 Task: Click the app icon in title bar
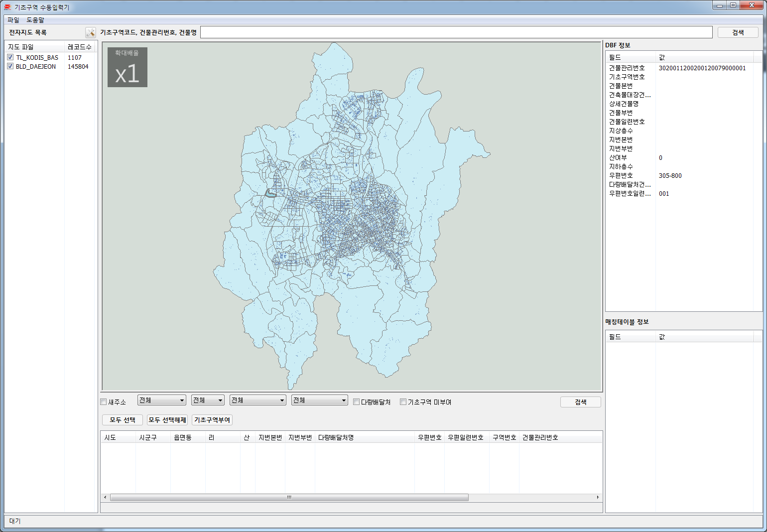tap(7, 7)
